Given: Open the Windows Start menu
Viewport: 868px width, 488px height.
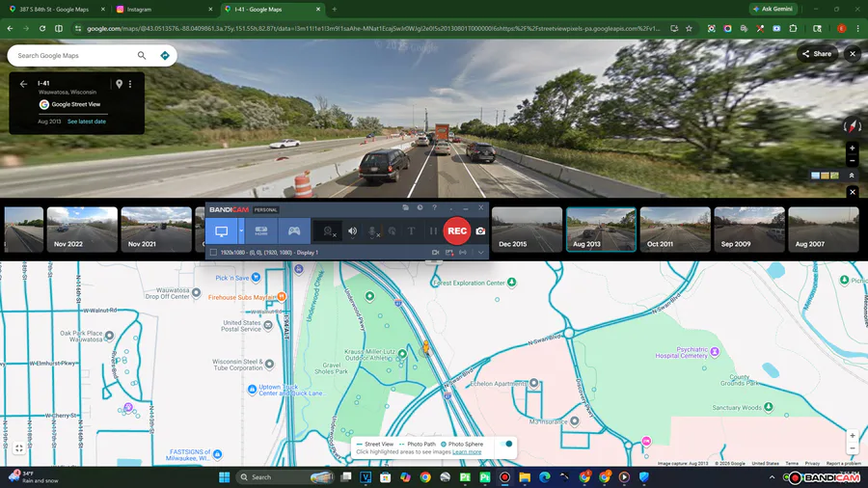Looking at the screenshot, I should tap(224, 477).
